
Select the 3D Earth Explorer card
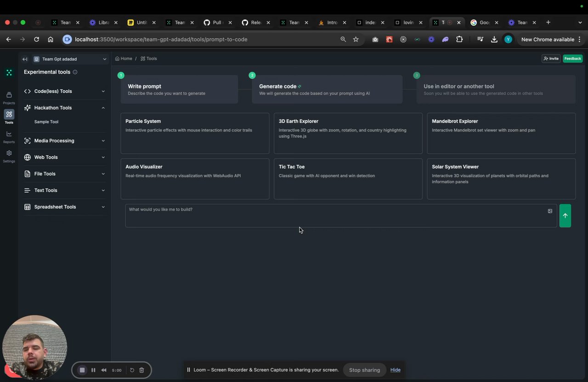(x=348, y=133)
